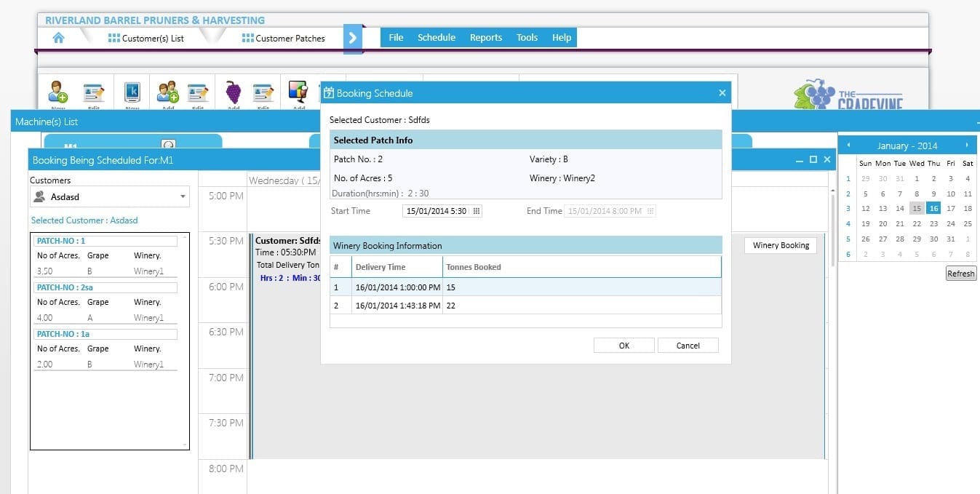Click inside the Start Time field
Image resolution: width=980 pixels, height=494 pixels.
(437, 211)
